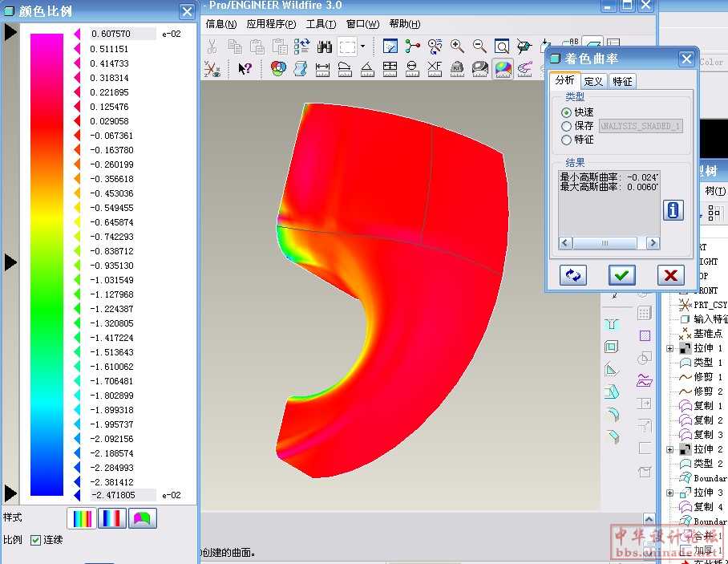Screen dimensions: 728x564
Task: Click the maximum scale value field 0.607570
Action: (123, 34)
